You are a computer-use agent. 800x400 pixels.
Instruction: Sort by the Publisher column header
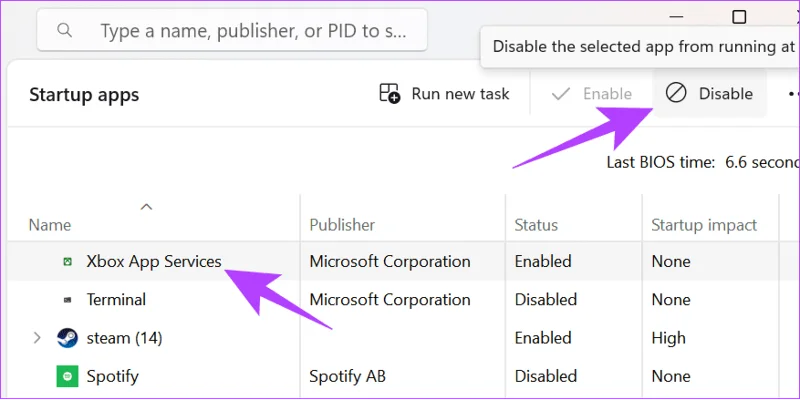[x=342, y=225]
